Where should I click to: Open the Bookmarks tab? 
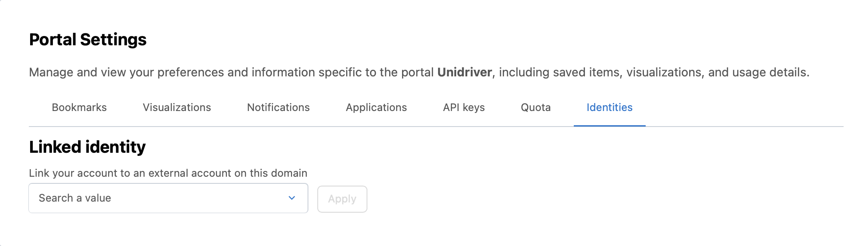tap(79, 107)
